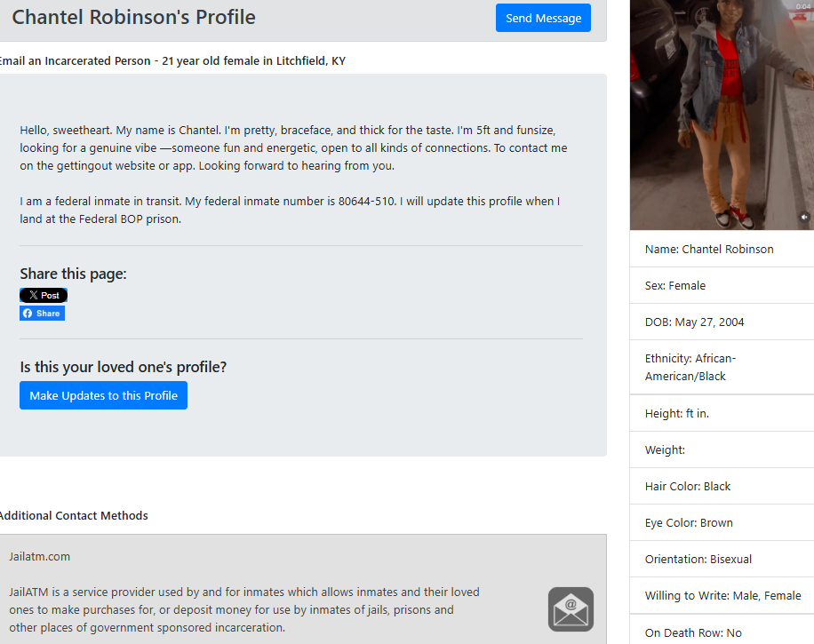Select the 'Eye Color: Brown' row
The width and height of the screenshot is (814, 644).
(x=722, y=522)
